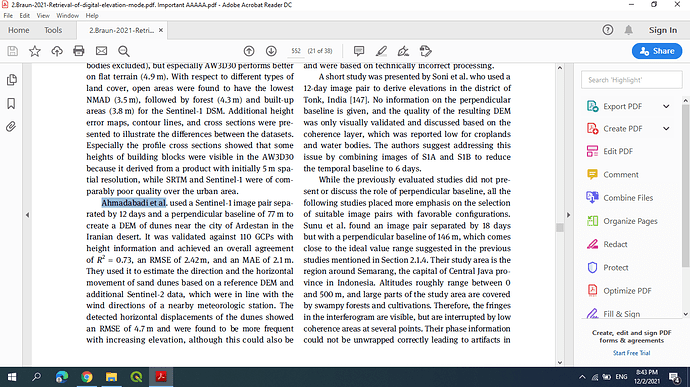Image resolution: width=690 pixels, height=387 pixels.
Task: Open Chrome from the taskbar
Action: [x=87, y=377]
